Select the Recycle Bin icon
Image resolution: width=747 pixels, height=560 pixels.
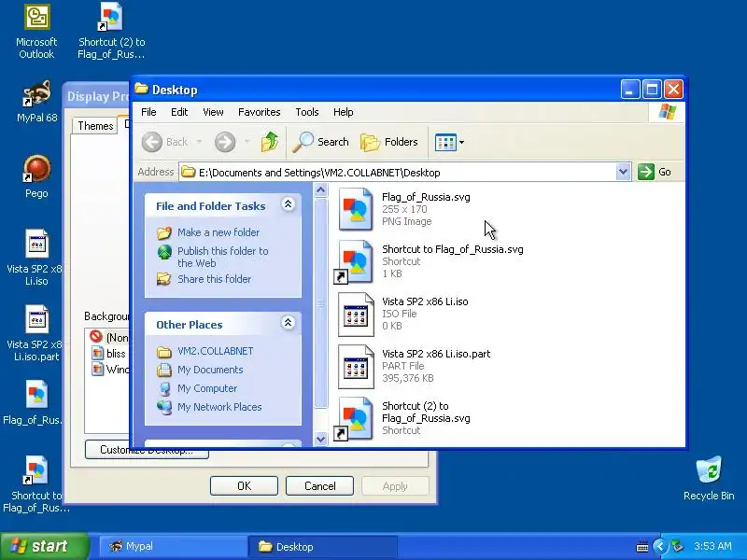[709, 479]
